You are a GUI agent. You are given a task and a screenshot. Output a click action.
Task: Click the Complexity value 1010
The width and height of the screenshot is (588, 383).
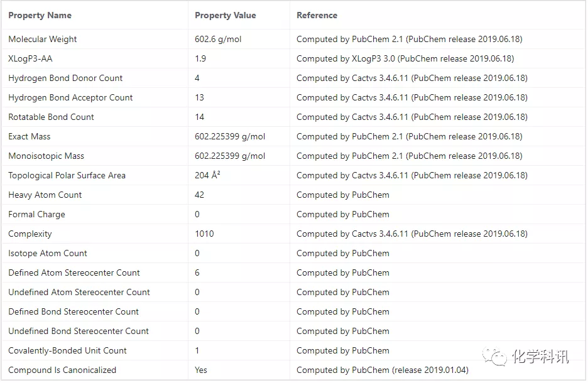point(204,234)
